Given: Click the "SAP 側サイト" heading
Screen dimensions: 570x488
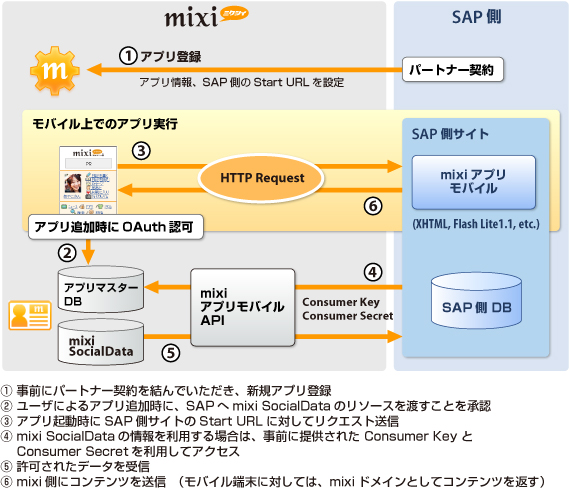Looking at the screenshot, I should click(450, 134).
